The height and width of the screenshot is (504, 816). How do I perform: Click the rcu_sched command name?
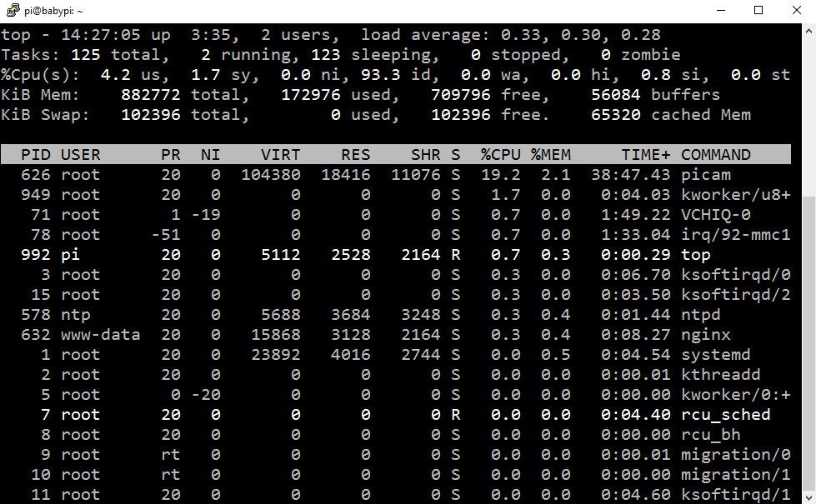coord(726,415)
